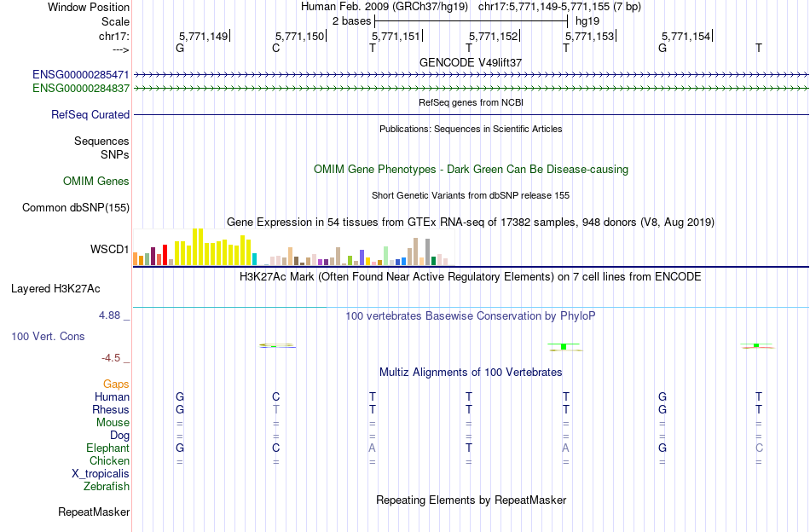Click the Elephant row's C under 5,771,150

pos(276,448)
